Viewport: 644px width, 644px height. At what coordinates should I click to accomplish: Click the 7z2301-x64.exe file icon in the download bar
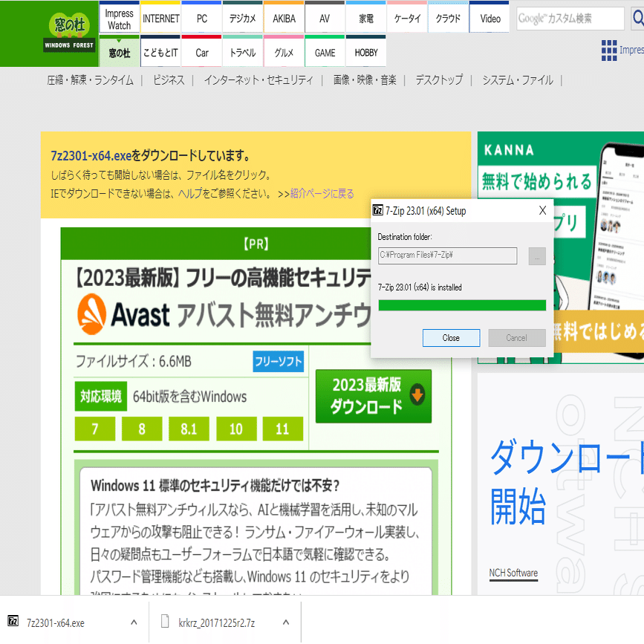(x=13, y=620)
